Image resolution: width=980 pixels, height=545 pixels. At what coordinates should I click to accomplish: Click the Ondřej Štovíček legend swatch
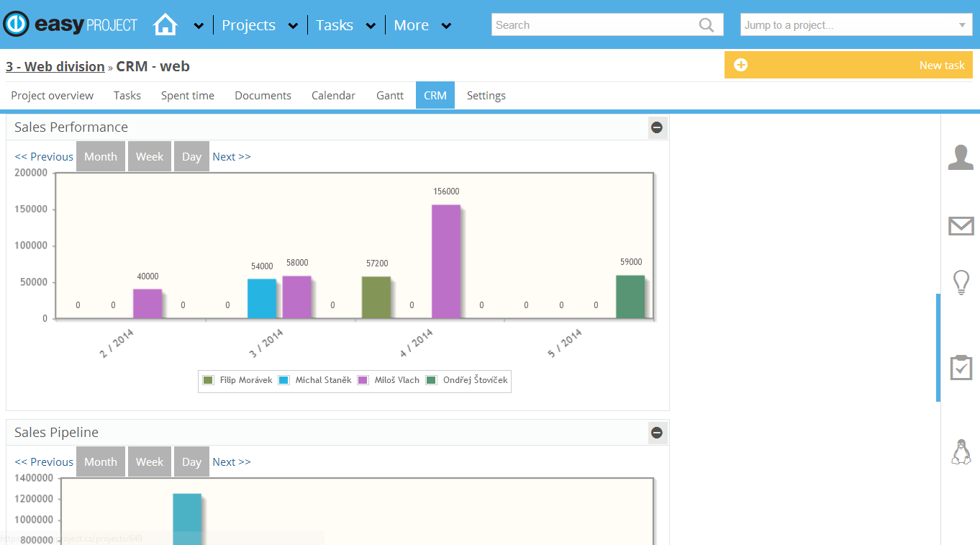[431, 380]
